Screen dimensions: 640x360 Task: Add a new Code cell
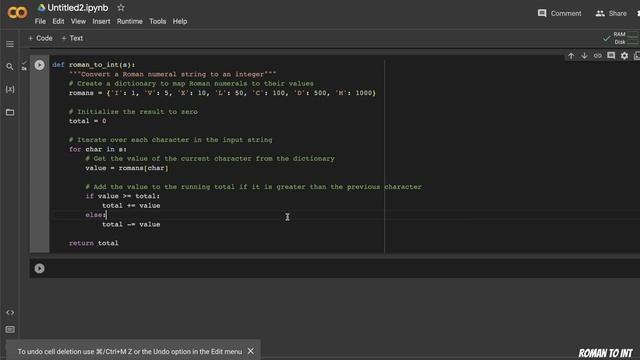[x=40, y=38]
